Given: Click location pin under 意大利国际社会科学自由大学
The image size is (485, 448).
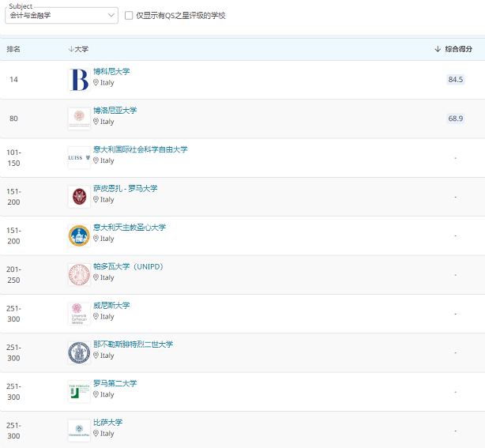Looking at the screenshot, I should (x=96, y=160).
